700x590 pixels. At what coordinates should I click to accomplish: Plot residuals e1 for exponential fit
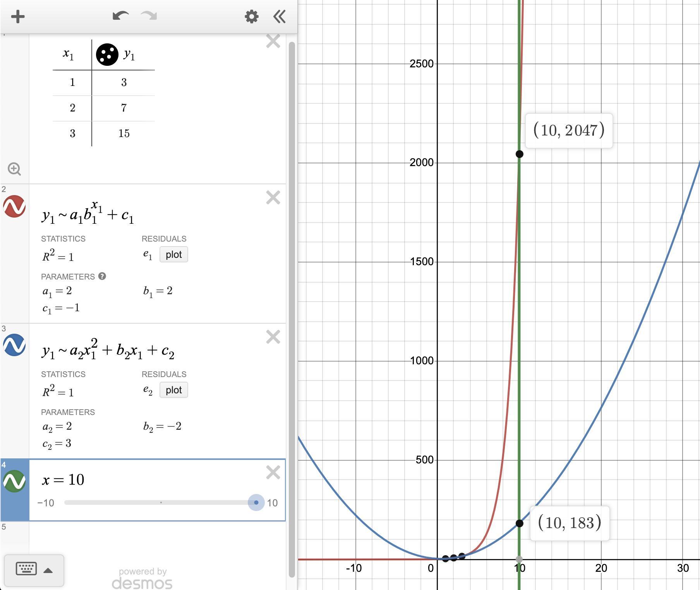[x=174, y=254]
